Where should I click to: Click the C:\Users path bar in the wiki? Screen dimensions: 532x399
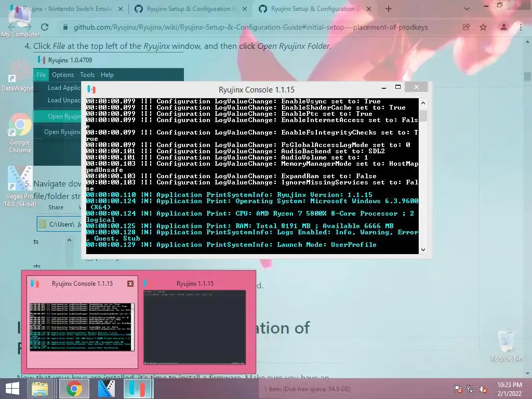pyautogui.click(x=59, y=224)
